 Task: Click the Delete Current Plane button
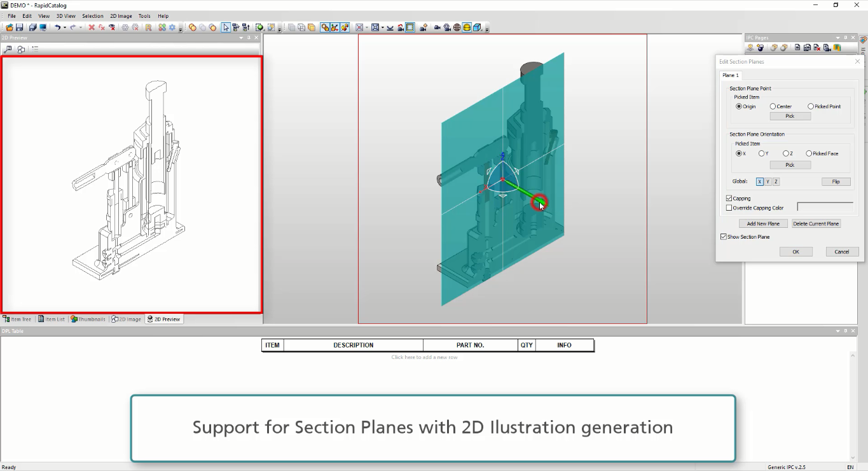pos(816,223)
